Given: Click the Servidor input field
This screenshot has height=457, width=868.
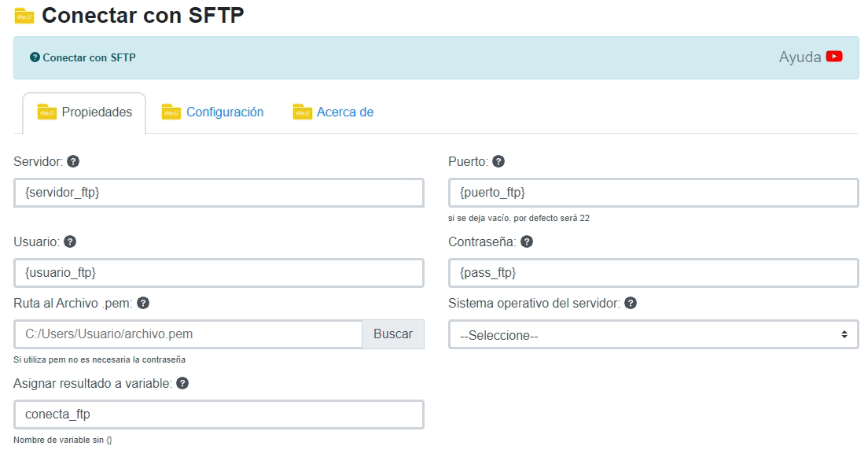Looking at the screenshot, I should click(219, 193).
